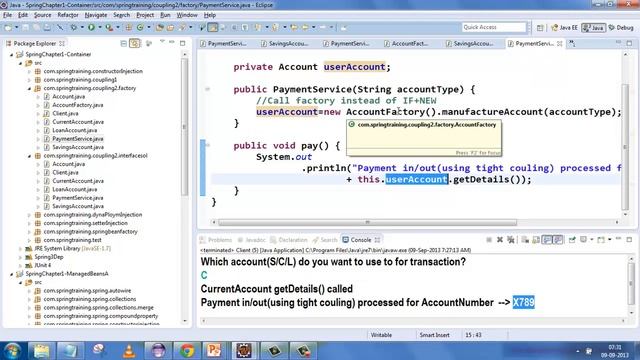Open PowerPoint from the taskbar
The width and height of the screenshot is (640, 360).
click(214, 351)
